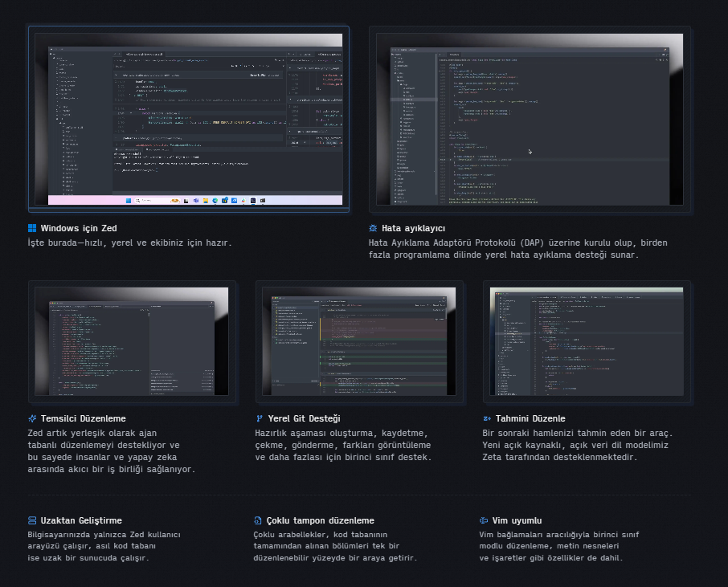The image size is (728, 587).
Task: Click the bug icon next to Hata ayıklayıcı
Action: [373, 228]
